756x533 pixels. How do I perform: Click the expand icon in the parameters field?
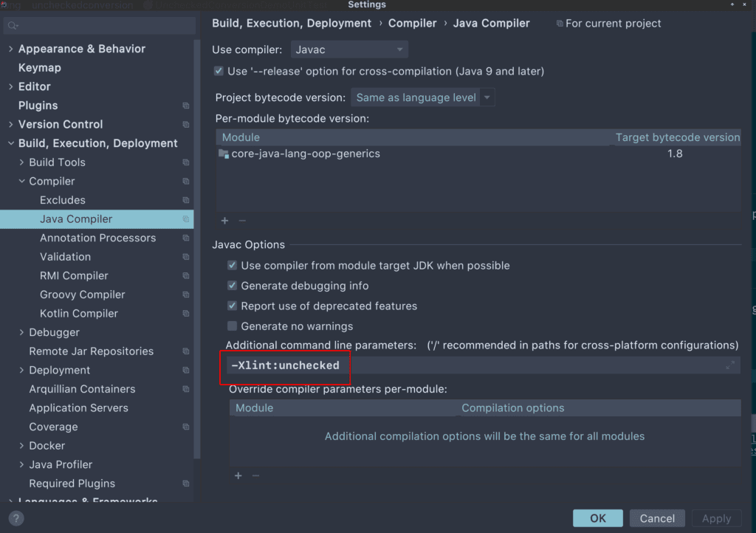pos(729,365)
